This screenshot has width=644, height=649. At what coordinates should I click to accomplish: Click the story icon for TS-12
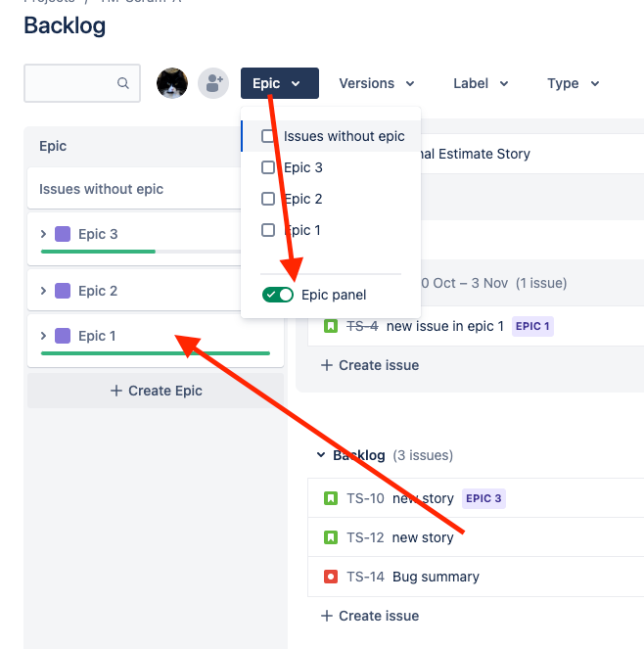pyautogui.click(x=331, y=537)
